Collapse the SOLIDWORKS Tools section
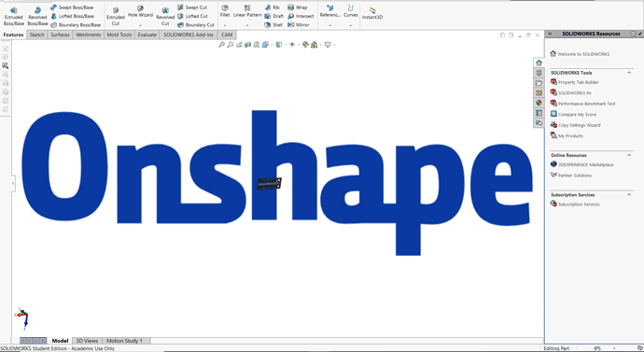 coord(629,73)
